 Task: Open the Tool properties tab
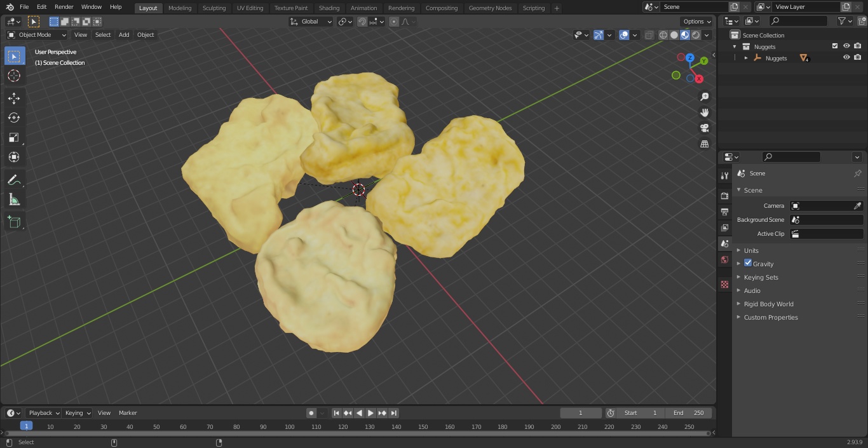point(724,175)
